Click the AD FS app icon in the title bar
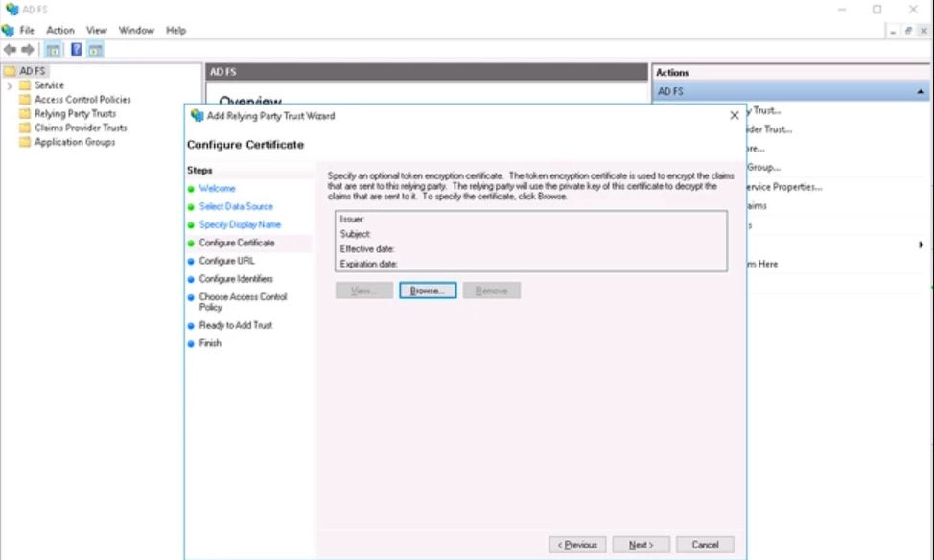This screenshot has height=560, width=934. [12, 9]
